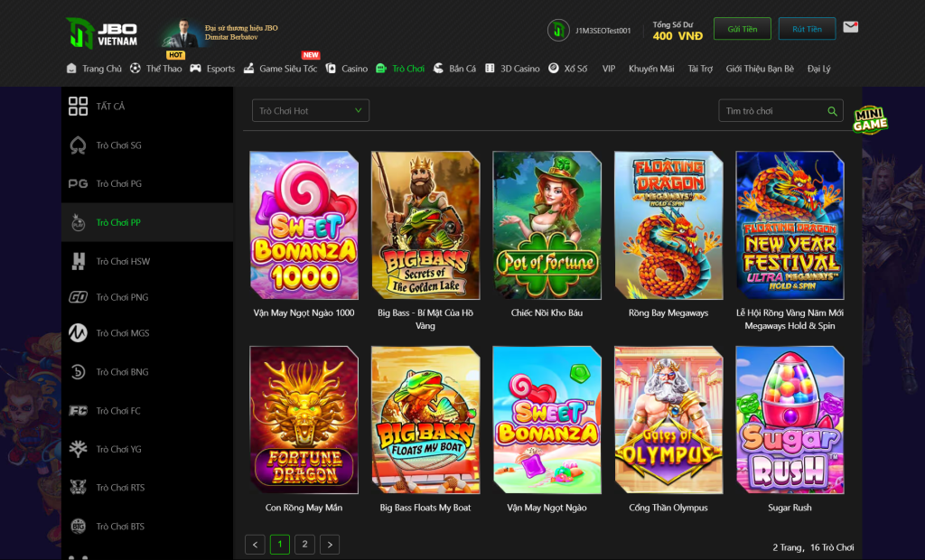Go to previous page arrow
Screen dimensions: 925x560
tap(255, 544)
